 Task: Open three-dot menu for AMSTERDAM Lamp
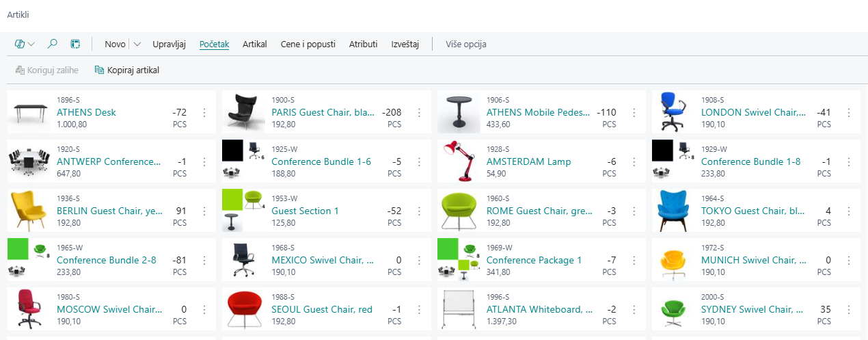point(634,161)
